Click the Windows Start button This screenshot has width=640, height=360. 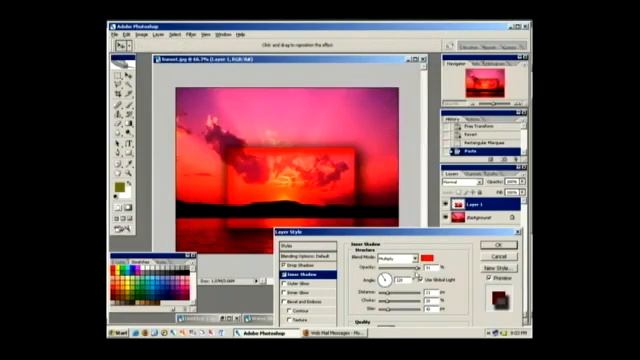[x=119, y=333]
